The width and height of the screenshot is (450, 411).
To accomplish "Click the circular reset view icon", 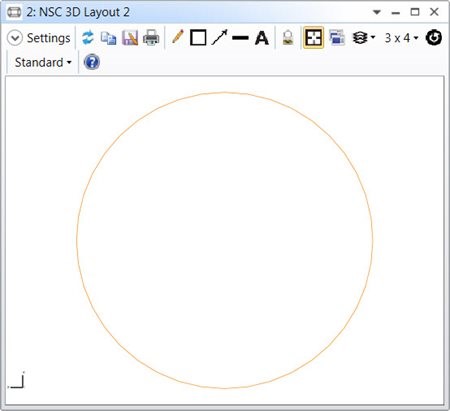I will (x=434, y=38).
